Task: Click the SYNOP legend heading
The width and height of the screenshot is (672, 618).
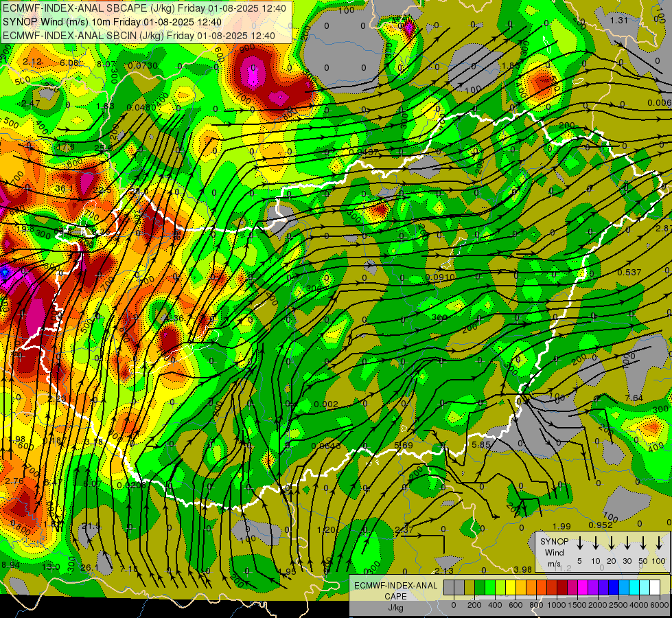Action: 554,542
